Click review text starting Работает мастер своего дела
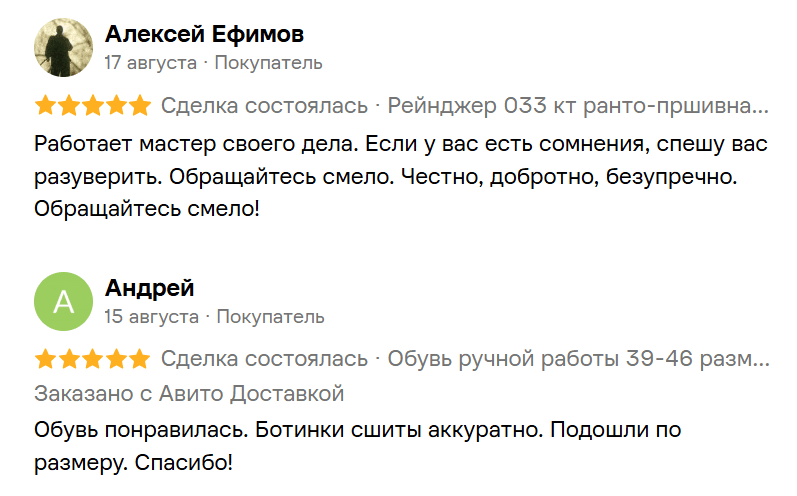Image resolution: width=797 pixels, height=496 pixels. click(401, 176)
